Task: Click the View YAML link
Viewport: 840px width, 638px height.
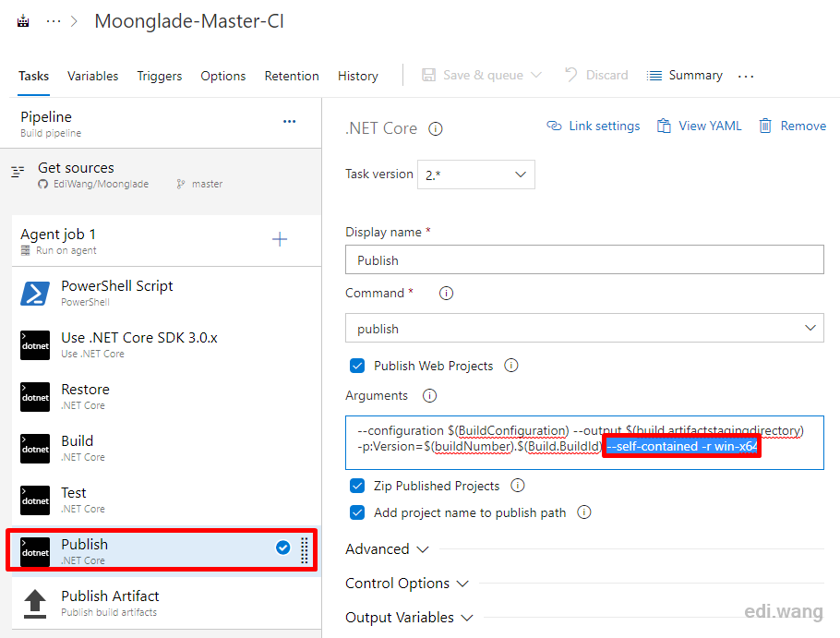Action: (x=711, y=126)
